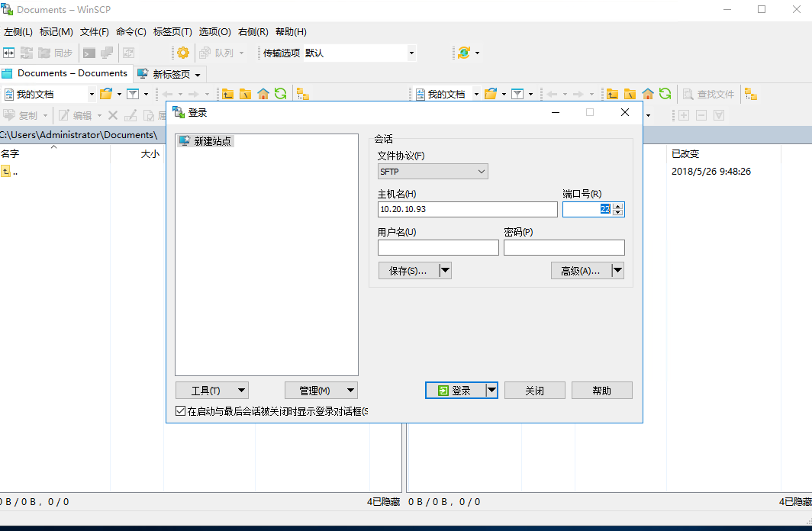Click the date 2018/5/26 9:48:26 cell
The height and width of the screenshot is (531, 812).
point(711,172)
